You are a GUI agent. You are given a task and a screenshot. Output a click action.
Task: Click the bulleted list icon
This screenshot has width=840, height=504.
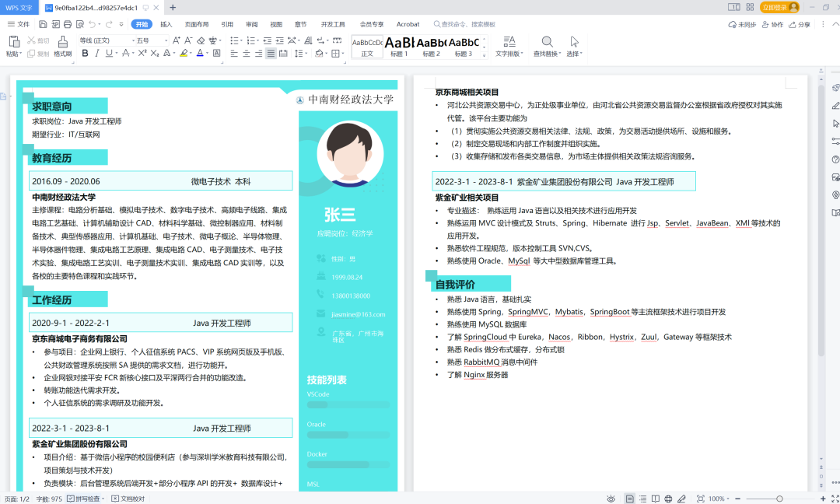tap(234, 40)
